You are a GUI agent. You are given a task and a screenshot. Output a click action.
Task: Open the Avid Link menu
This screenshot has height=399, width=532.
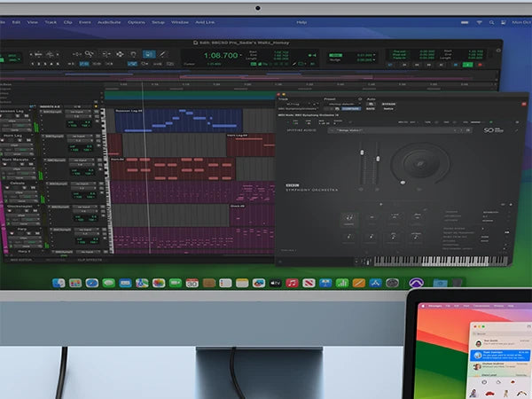tap(205, 22)
